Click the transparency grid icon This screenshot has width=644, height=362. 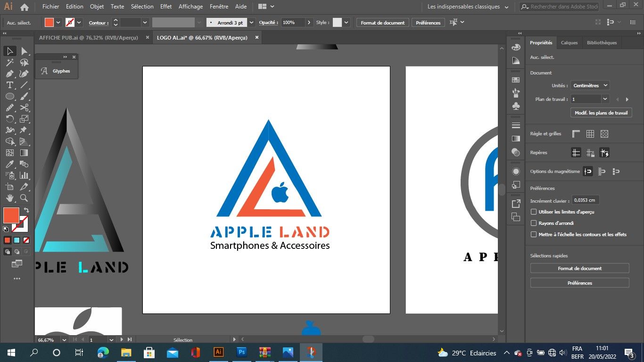[x=604, y=134]
